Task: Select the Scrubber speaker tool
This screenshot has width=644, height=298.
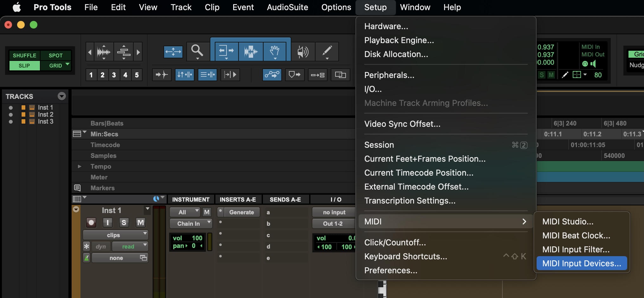Action: pos(303,51)
